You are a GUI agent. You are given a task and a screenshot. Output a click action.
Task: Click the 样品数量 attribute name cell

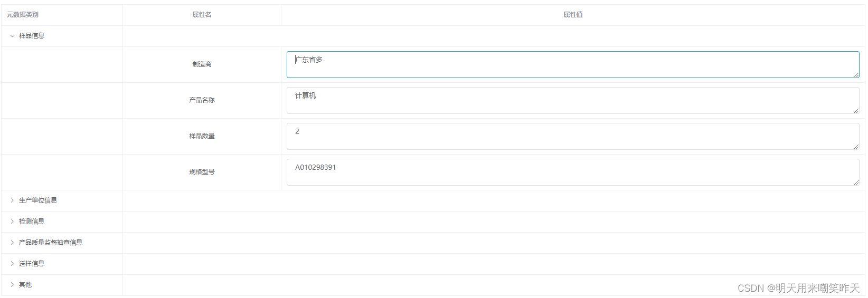(x=202, y=136)
